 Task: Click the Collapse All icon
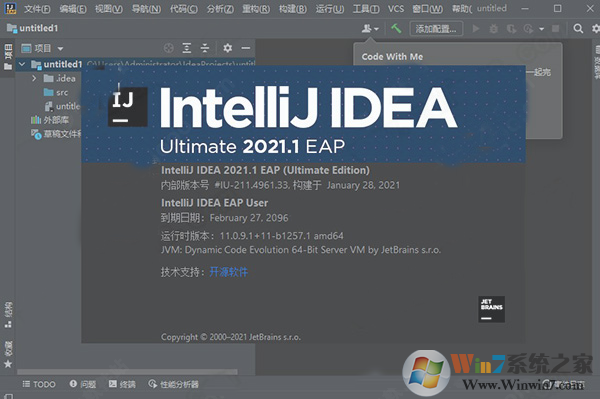(205, 48)
